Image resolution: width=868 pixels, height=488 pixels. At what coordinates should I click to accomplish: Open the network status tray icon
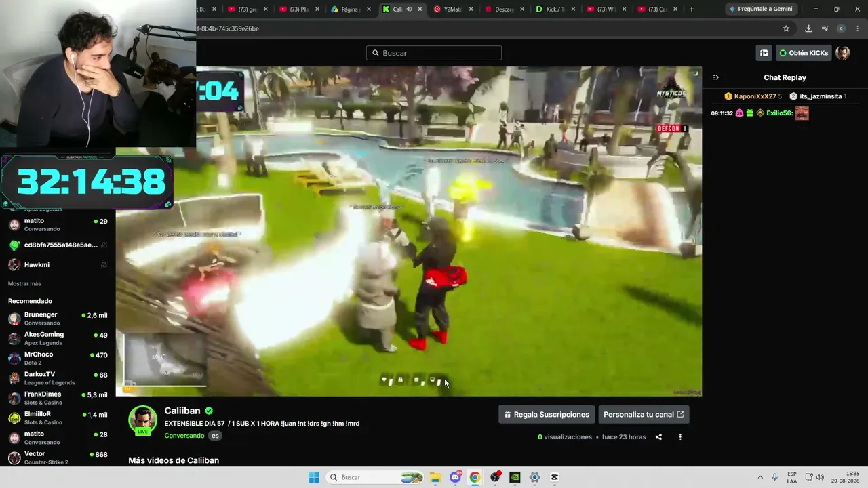coord(809,477)
